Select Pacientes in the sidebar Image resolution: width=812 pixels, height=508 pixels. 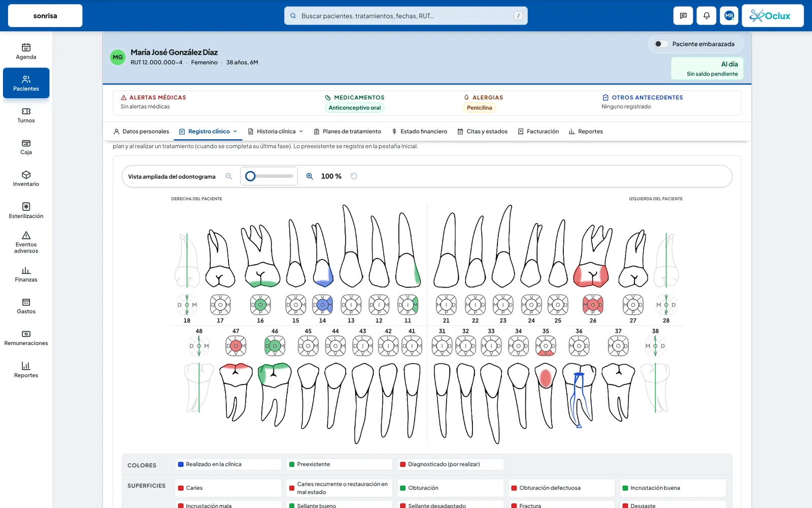tap(26, 83)
